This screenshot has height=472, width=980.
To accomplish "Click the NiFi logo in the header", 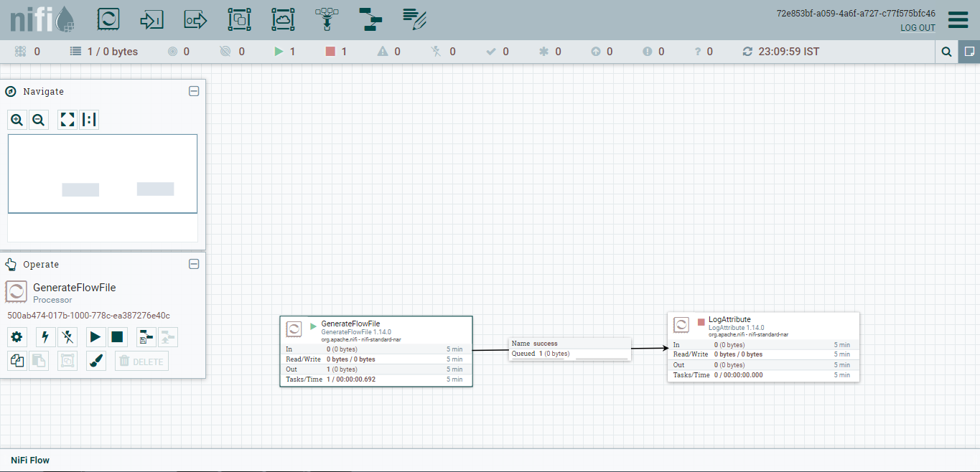I will coord(42,19).
